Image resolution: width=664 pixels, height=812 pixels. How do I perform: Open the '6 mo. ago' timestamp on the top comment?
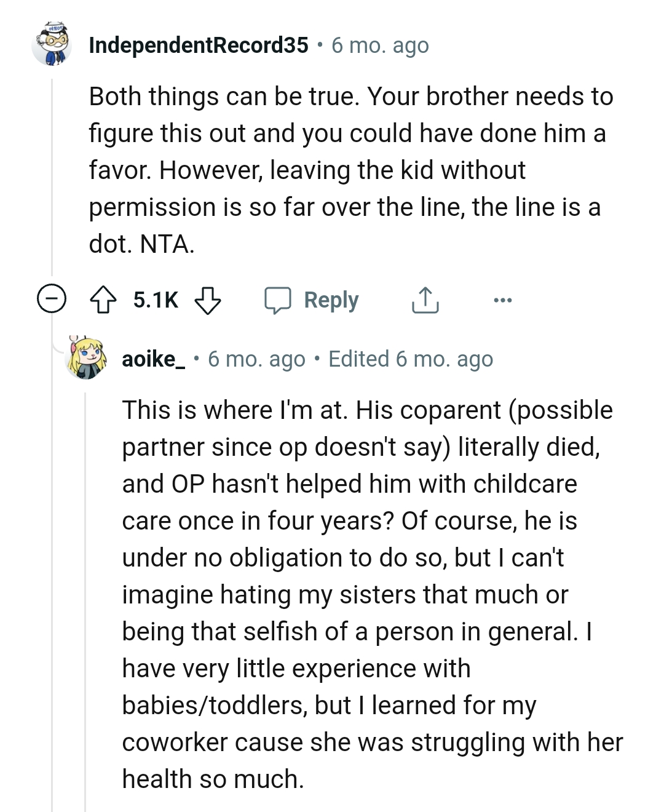coord(380,45)
